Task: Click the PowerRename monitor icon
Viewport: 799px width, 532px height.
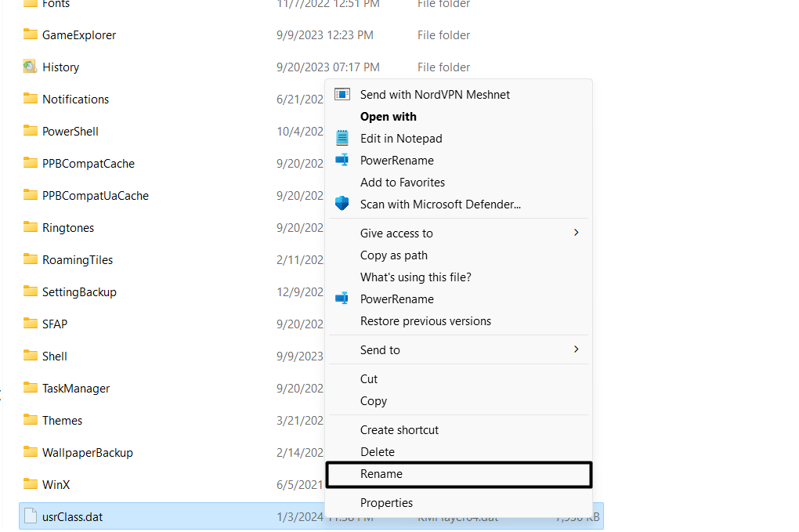Action: pyautogui.click(x=342, y=160)
